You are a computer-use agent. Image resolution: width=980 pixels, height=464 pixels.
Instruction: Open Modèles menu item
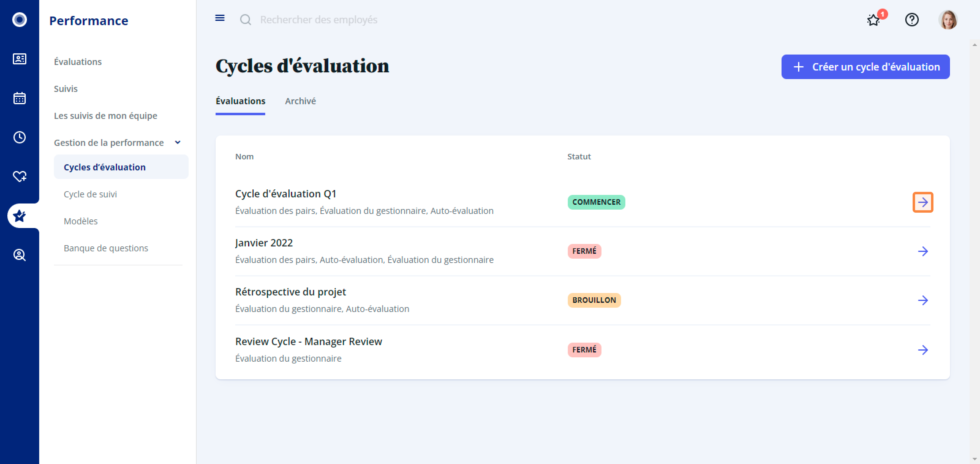pos(81,221)
